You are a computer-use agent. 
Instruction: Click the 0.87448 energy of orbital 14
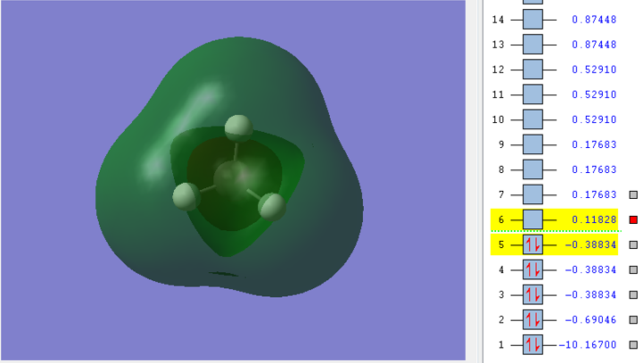point(594,20)
